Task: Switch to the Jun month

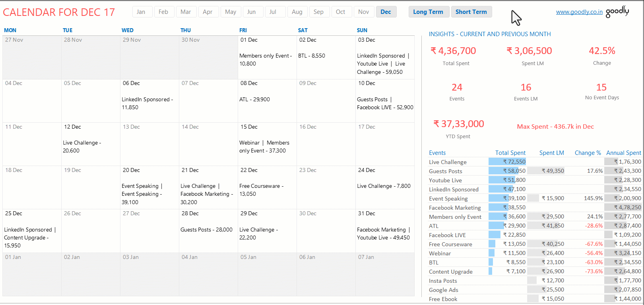Action: 251,12
